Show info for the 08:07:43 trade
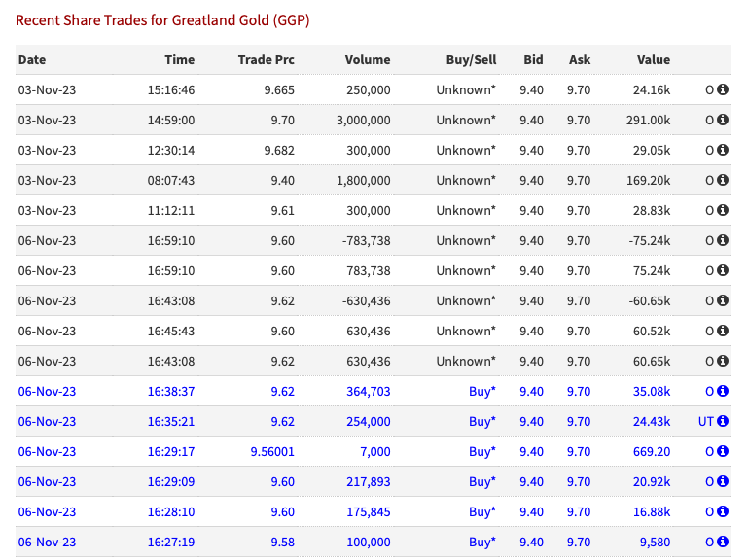Screen dimensions: 748x560 point(723,180)
